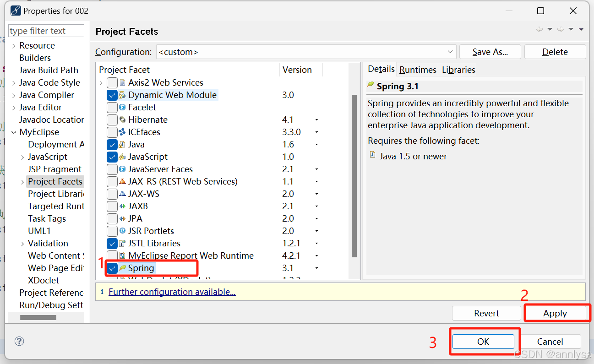Open the Java 1.6 version dropdown
Screen dimensions: 594x364
point(316,145)
